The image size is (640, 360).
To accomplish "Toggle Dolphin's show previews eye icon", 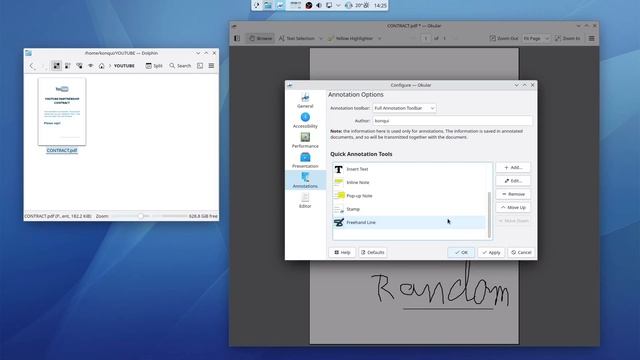I will [91, 66].
